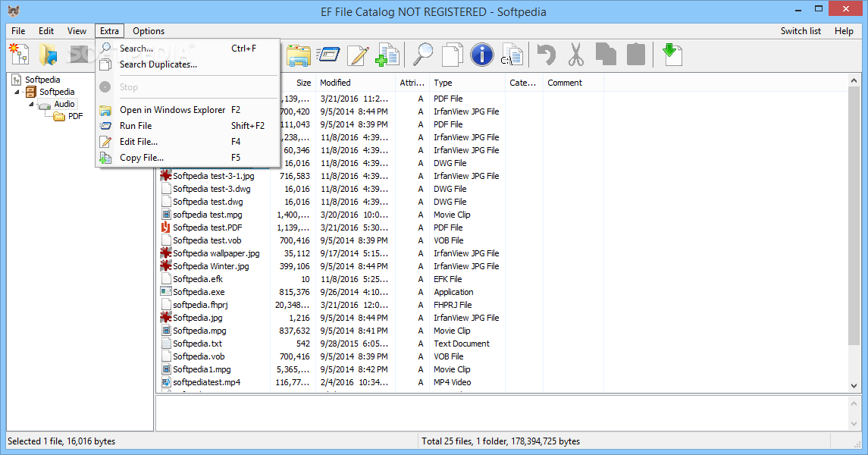Collapse the Audio tree node
The height and width of the screenshot is (455, 868).
coord(32,104)
